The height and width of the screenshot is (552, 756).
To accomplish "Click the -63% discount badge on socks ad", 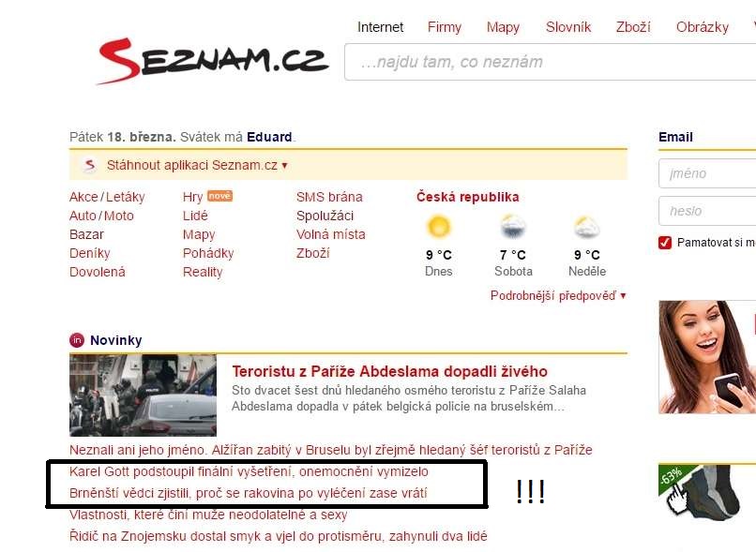I will (x=671, y=476).
